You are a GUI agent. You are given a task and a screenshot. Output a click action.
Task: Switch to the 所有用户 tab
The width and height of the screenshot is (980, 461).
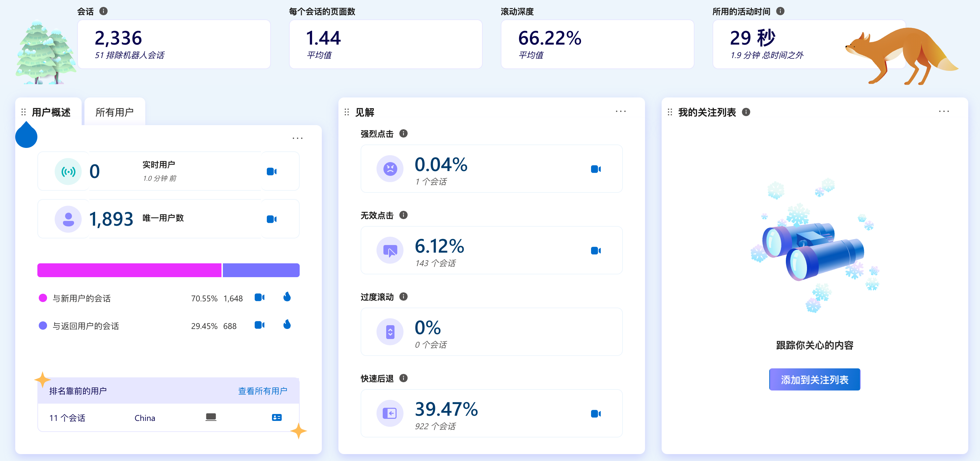[x=114, y=112]
